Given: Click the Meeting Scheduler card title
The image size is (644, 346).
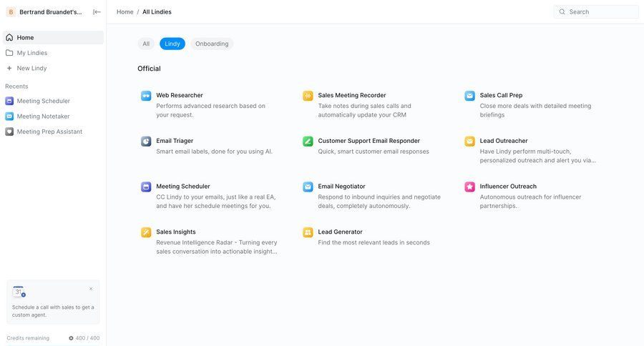Looking at the screenshot, I should click(x=182, y=187).
